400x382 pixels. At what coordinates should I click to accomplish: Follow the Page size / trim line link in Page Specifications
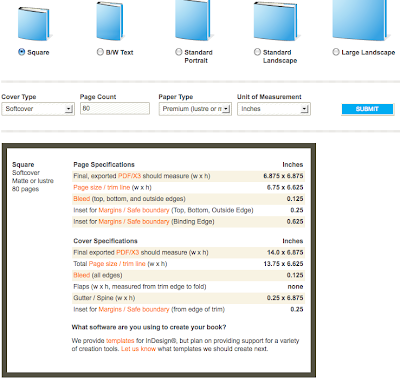coord(102,187)
